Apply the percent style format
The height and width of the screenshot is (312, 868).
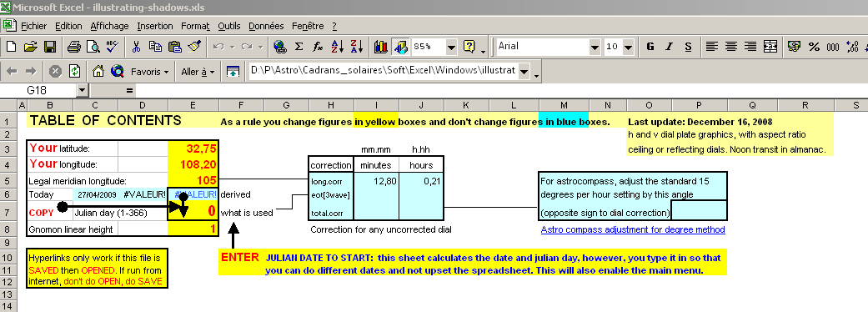[x=814, y=47]
